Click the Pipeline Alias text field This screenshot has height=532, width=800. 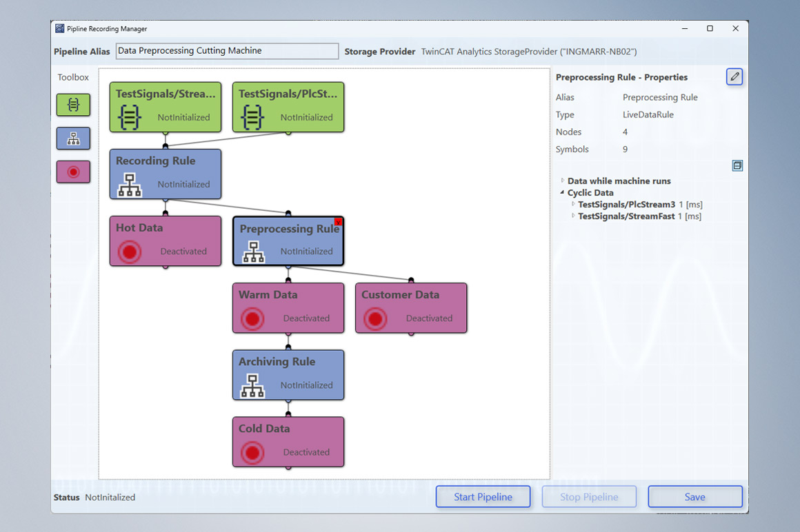[x=227, y=51]
